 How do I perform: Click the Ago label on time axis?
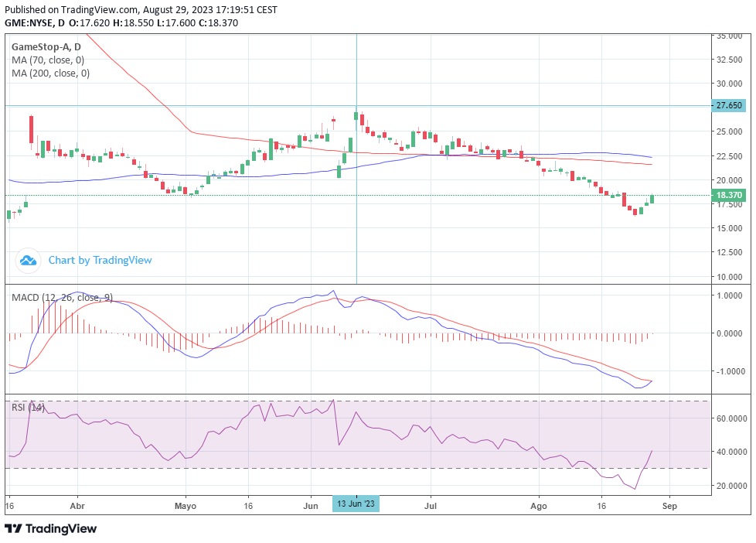click(x=539, y=506)
